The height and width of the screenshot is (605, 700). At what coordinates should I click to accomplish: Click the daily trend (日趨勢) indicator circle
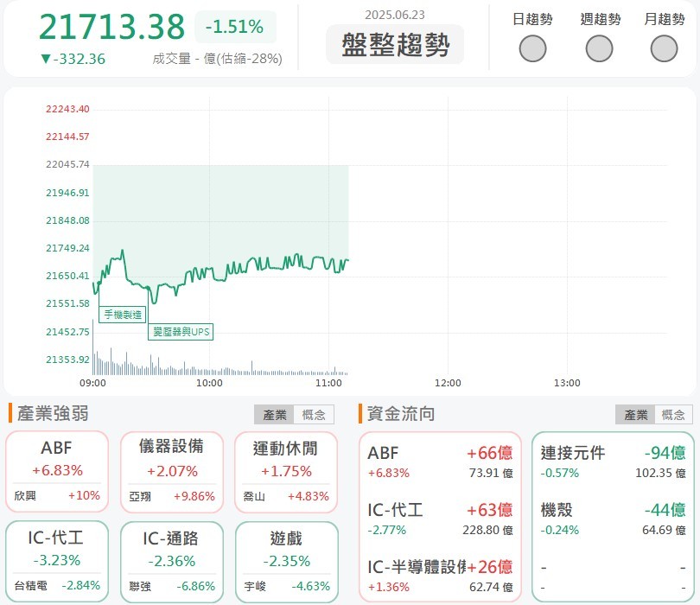point(532,48)
